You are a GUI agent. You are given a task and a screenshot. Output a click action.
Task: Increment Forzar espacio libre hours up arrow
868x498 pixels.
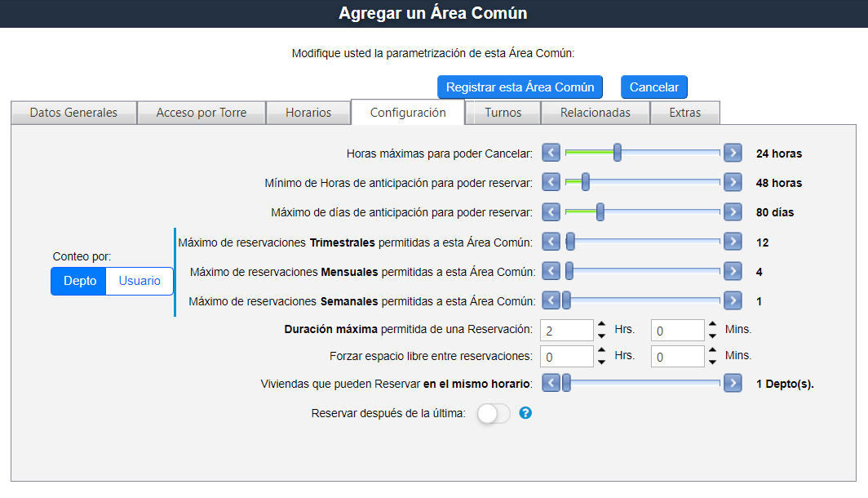click(601, 351)
